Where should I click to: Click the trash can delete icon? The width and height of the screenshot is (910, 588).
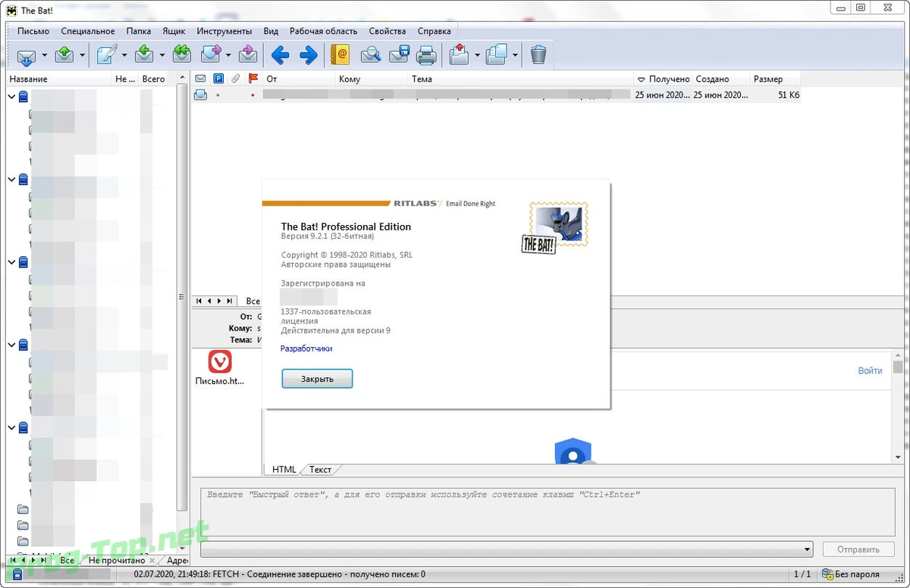pos(538,55)
